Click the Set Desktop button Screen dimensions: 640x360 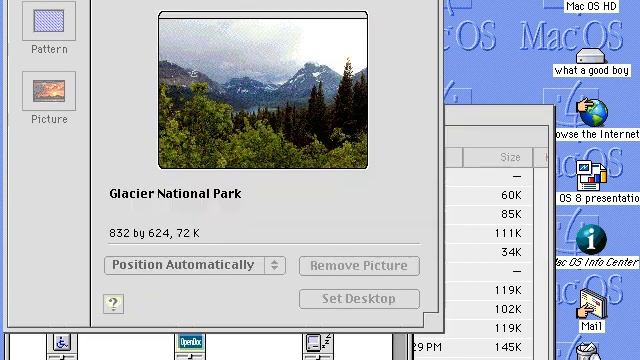point(359,299)
